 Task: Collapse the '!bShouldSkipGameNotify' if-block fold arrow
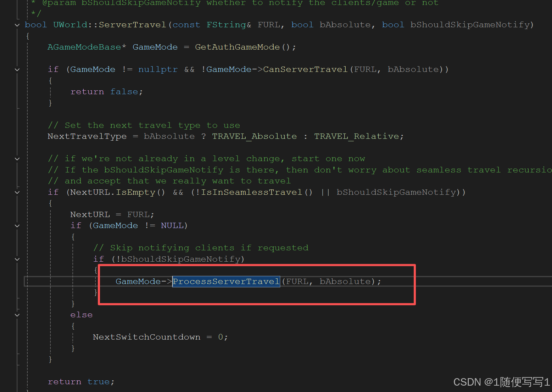tap(17, 259)
